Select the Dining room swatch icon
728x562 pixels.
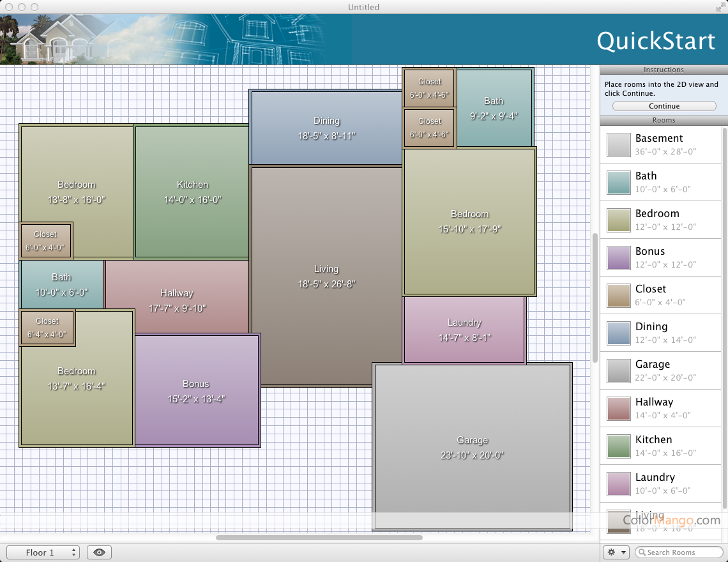(x=618, y=333)
